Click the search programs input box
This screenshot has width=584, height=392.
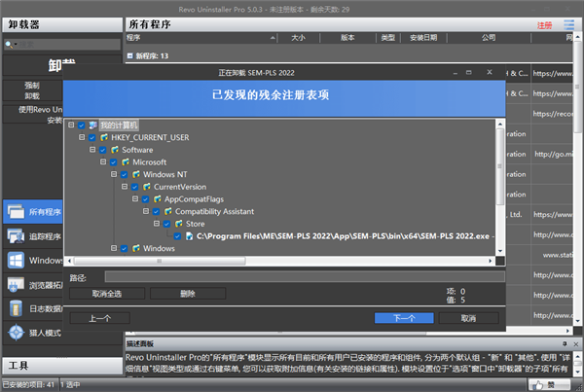click(69, 45)
